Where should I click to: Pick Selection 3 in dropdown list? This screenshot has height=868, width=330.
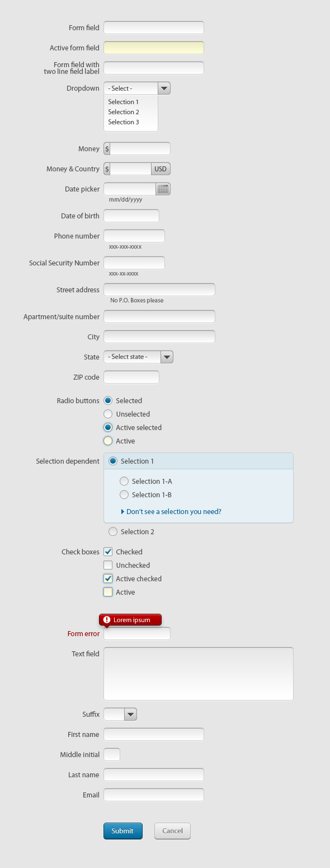click(x=124, y=122)
